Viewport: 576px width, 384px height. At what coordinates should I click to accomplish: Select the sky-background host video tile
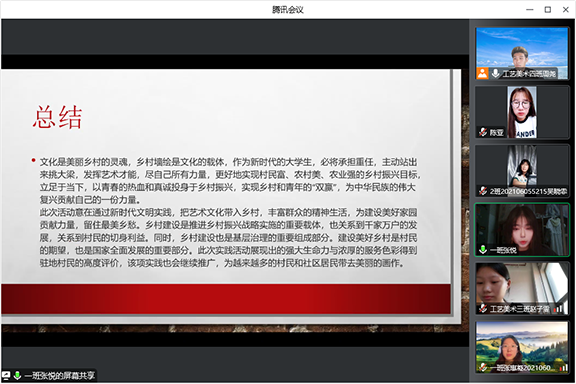pos(522,53)
